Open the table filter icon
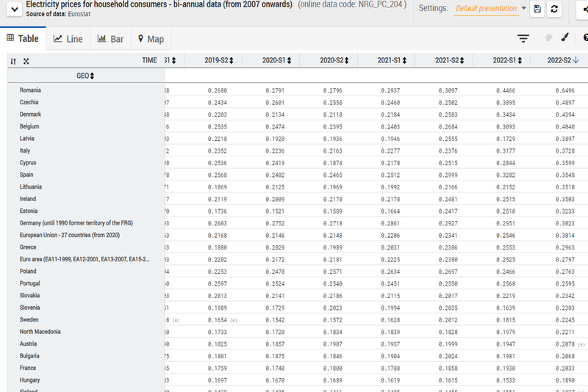The height and width of the screenshot is (392, 588). coord(523,38)
